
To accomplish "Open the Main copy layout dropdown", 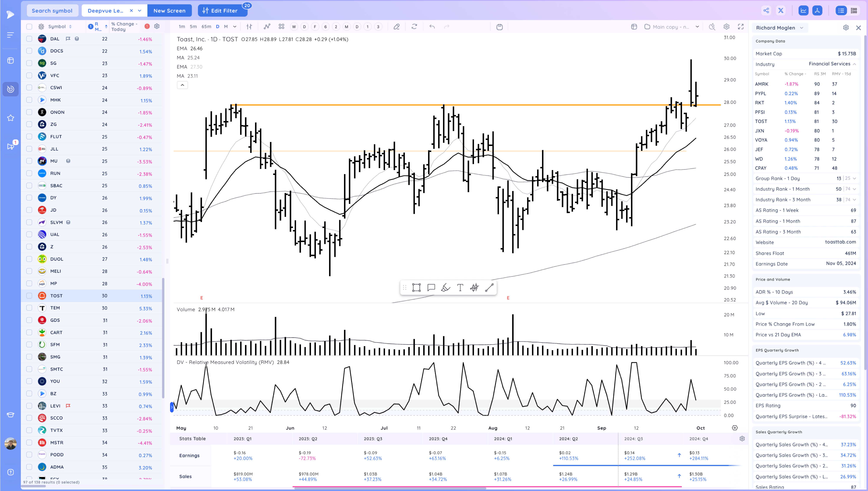I will (x=697, y=27).
